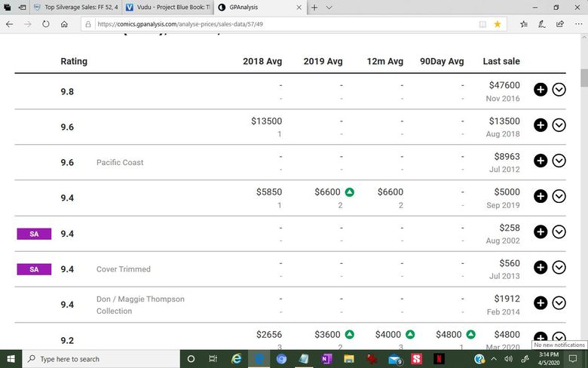588x368 pixels.
Task: Click the browser address URL field
Action: [x=285, y=24]
